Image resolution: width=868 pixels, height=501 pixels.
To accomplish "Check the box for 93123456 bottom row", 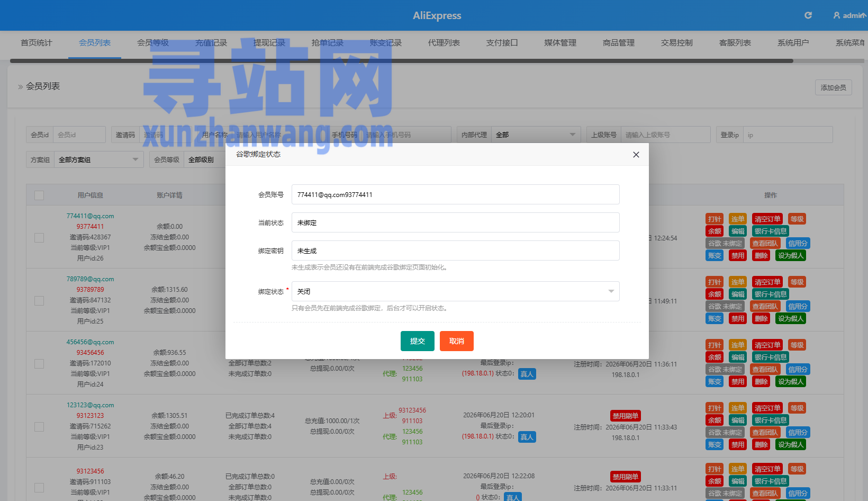I will pos(39,488).
